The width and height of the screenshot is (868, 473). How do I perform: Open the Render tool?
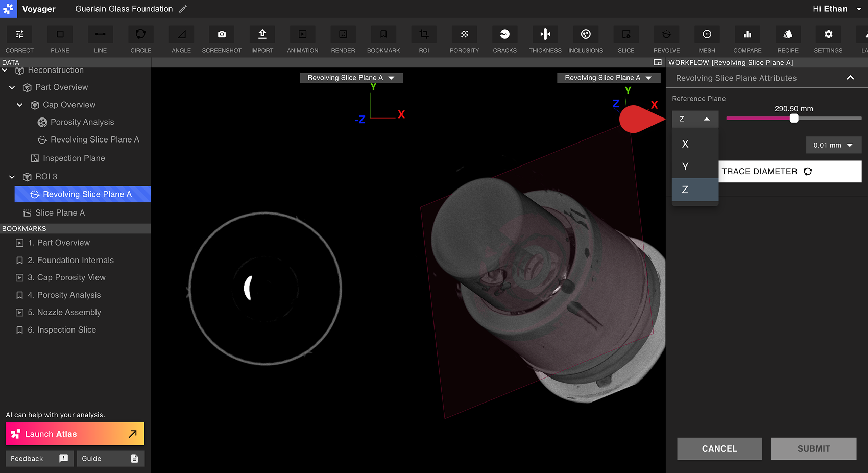[343, 40]
